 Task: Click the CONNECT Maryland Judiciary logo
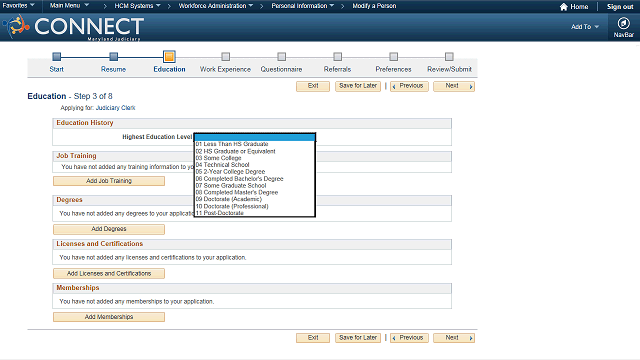(x=73, y=27)
